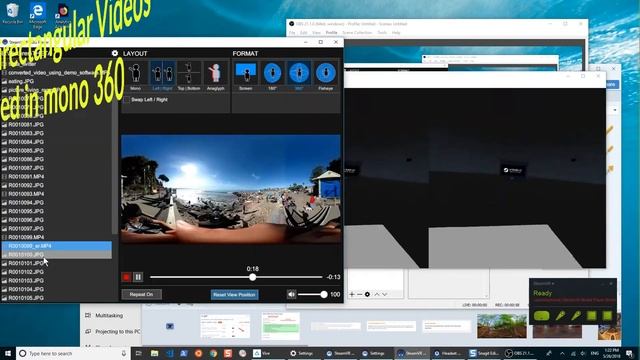Open converted_video_using_demo_software file
640x360 pixels.
click(x=56, y=73)
